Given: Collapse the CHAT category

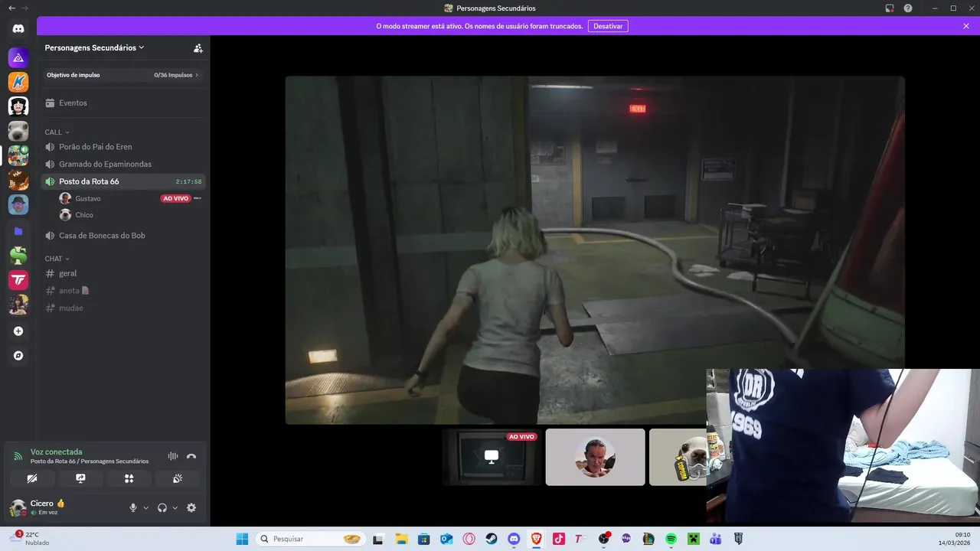Looking at the screenshot, I should coord(57,259).
